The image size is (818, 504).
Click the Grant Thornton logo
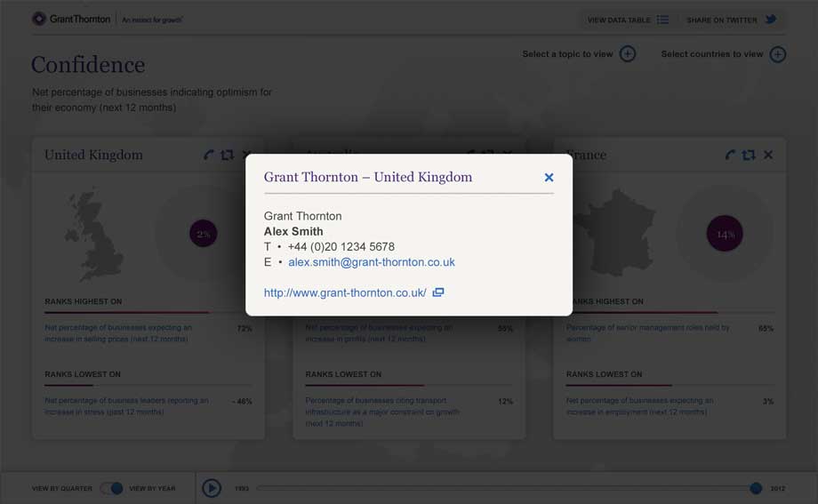[72, 19]
